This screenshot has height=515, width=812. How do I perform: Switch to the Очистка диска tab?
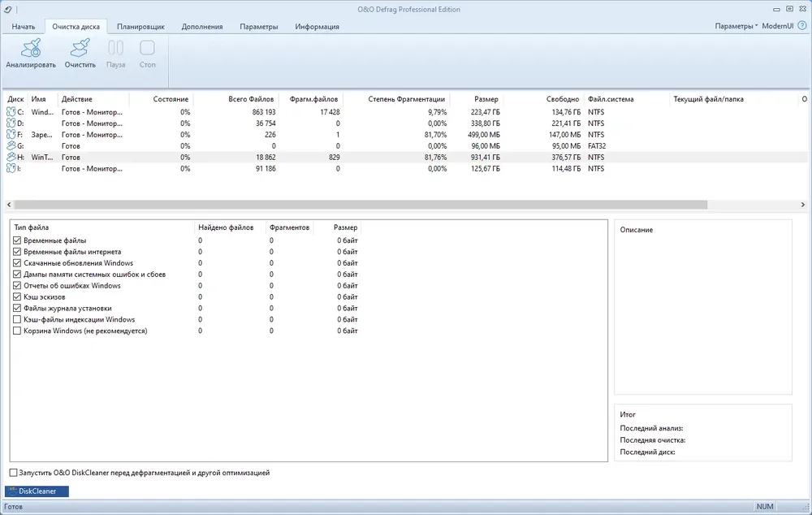click(76, 27)
